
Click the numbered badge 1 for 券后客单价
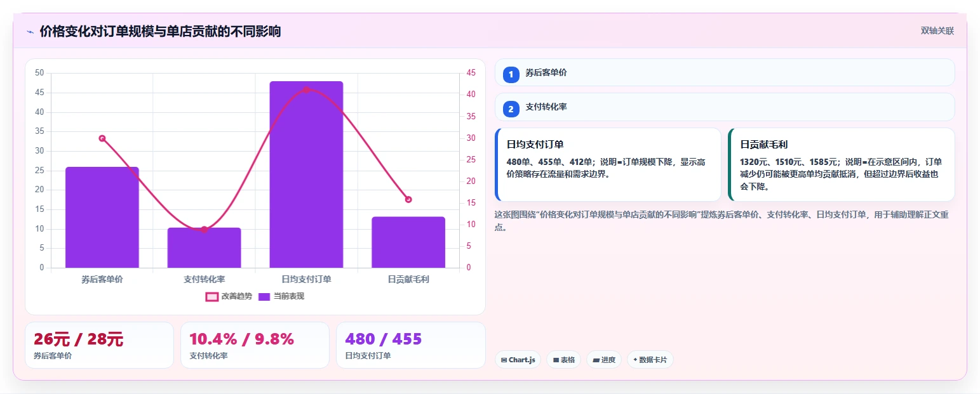tap(511, 74)
